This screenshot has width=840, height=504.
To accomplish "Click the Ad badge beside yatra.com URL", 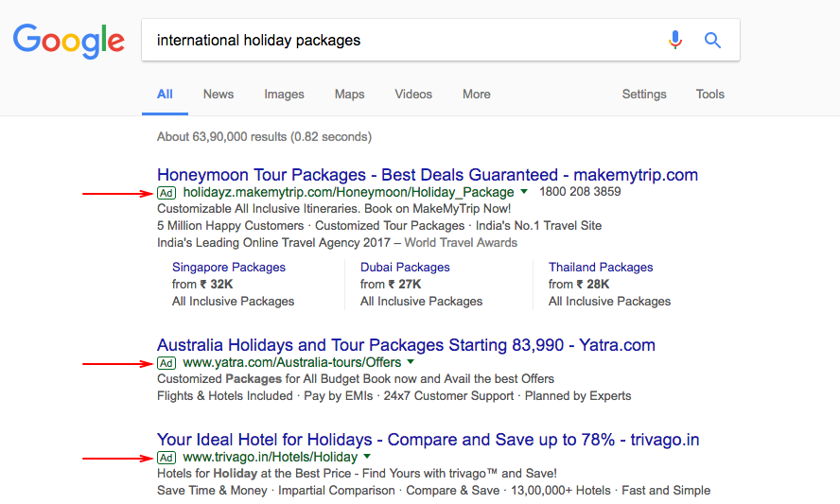I will [x=166, y=362].
